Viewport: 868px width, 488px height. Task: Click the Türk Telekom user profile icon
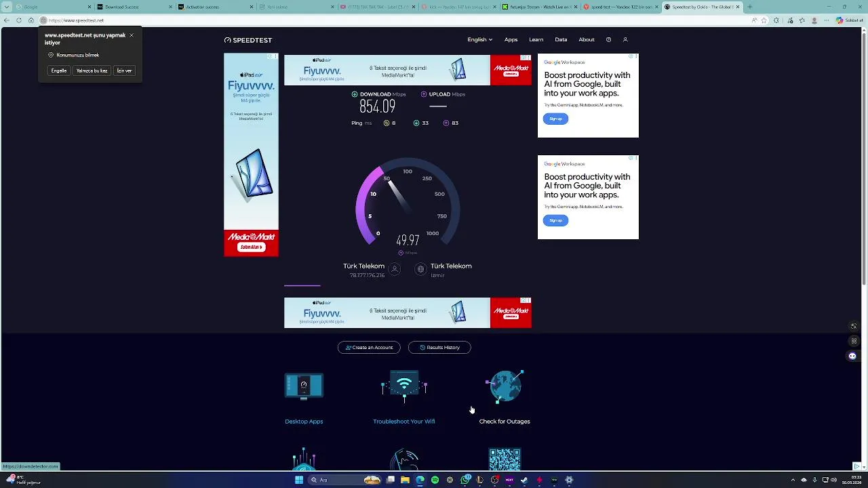[395, 269]
